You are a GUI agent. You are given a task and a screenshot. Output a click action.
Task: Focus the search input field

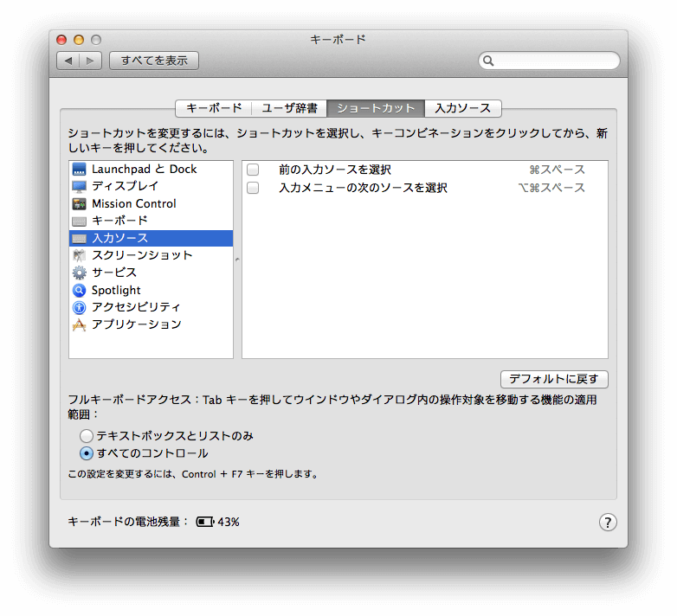click(549, 61)
